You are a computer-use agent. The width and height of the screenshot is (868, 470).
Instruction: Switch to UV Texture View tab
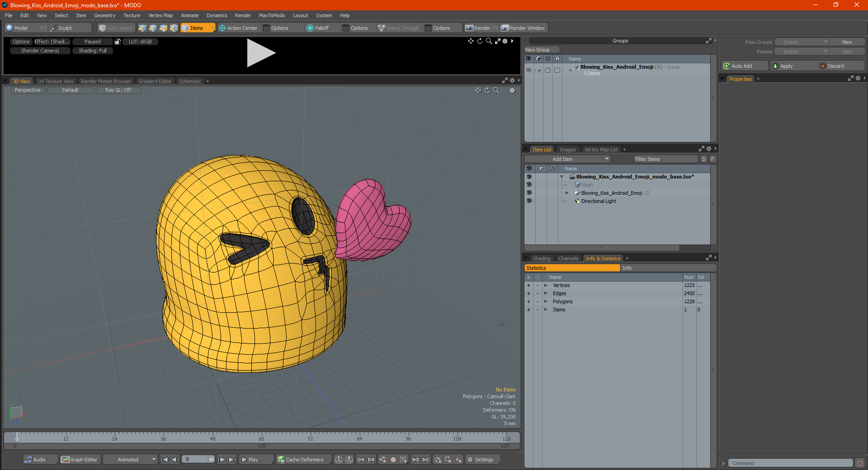pos(56,81)
